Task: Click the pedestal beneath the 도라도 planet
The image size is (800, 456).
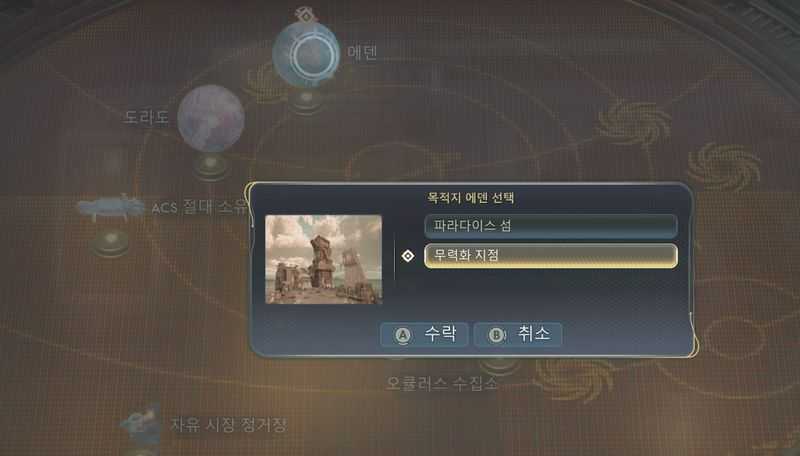Action: [211, 166]
